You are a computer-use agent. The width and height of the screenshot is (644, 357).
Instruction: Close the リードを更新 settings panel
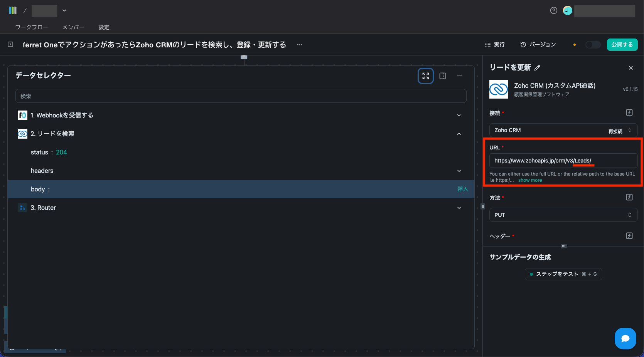[x=631, y=68]
